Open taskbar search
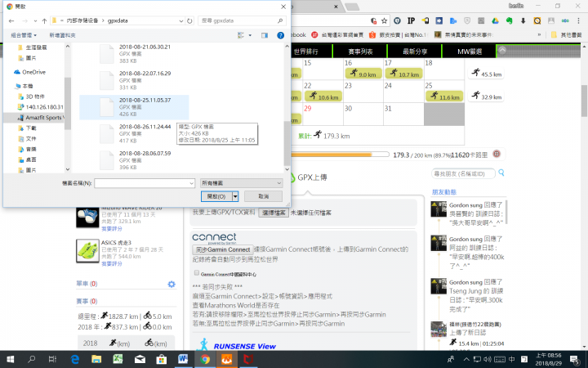The width and height of the screenshot is (588, 368). [x=32, y=359]
